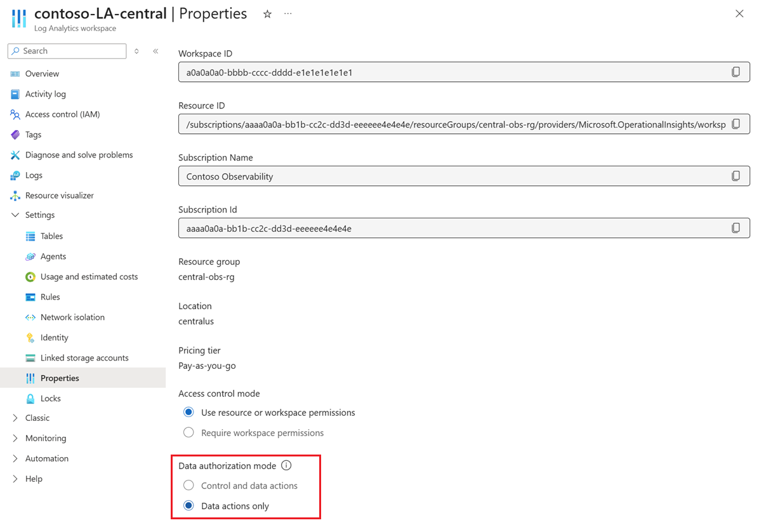Expand the Classic section
Viewport: 759px width, 532px height.
point(15,418)
